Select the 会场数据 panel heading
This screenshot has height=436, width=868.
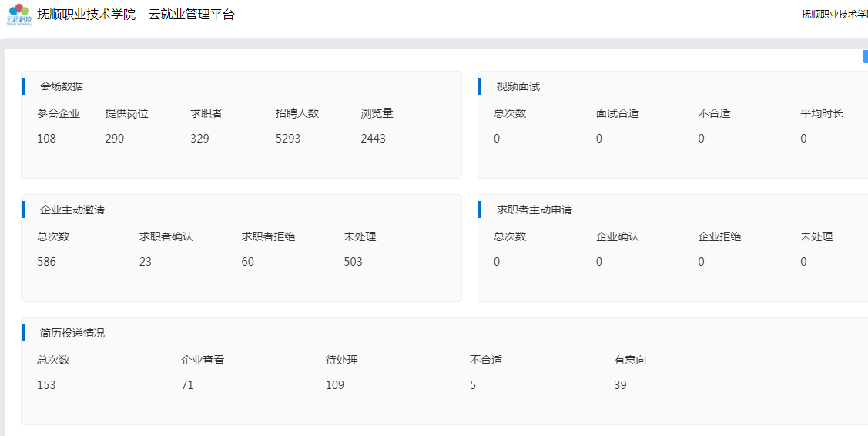point(62,86)
